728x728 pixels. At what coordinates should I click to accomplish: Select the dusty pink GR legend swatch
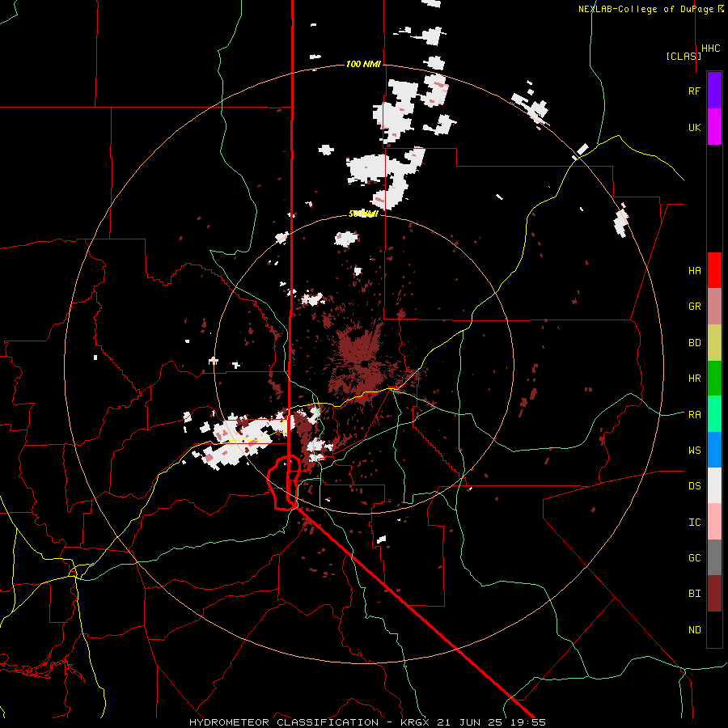click(714, 306)
